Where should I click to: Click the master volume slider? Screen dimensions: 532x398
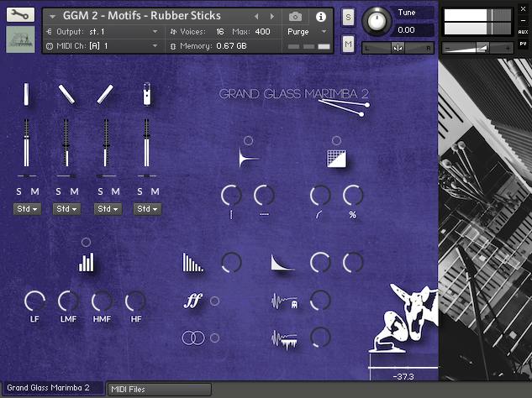[477, 49]
